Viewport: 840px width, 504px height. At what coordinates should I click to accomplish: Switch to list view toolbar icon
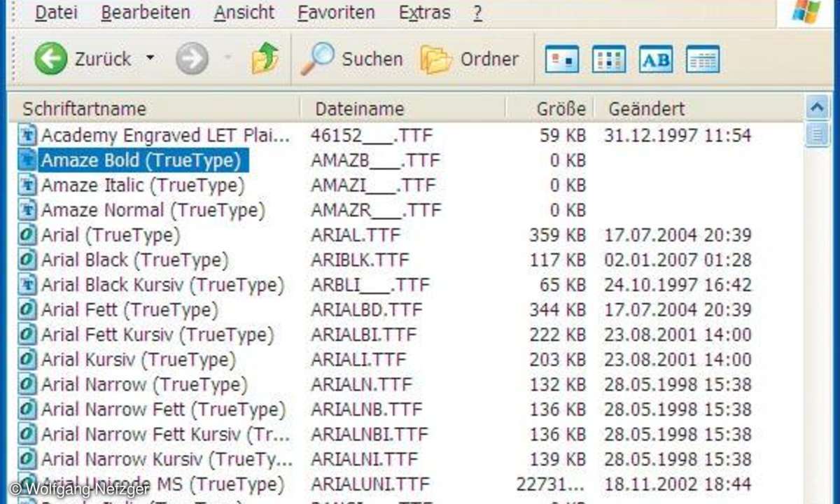[609, 59]
